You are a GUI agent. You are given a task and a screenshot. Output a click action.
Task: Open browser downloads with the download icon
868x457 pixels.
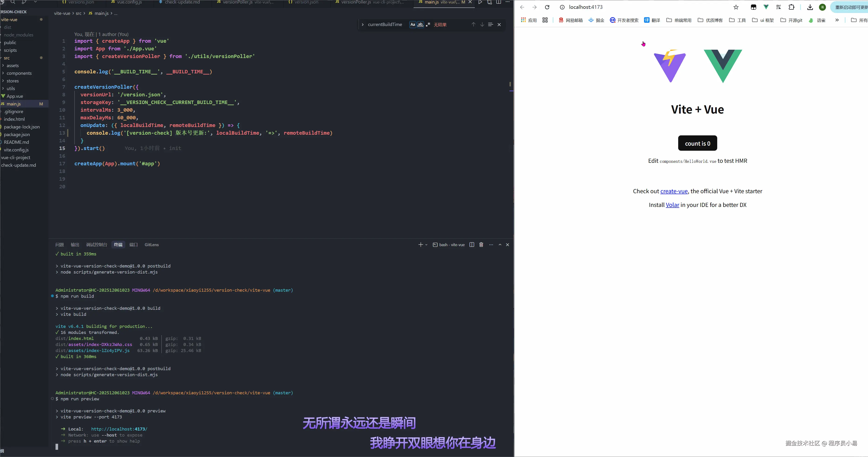tap(810, 7)
